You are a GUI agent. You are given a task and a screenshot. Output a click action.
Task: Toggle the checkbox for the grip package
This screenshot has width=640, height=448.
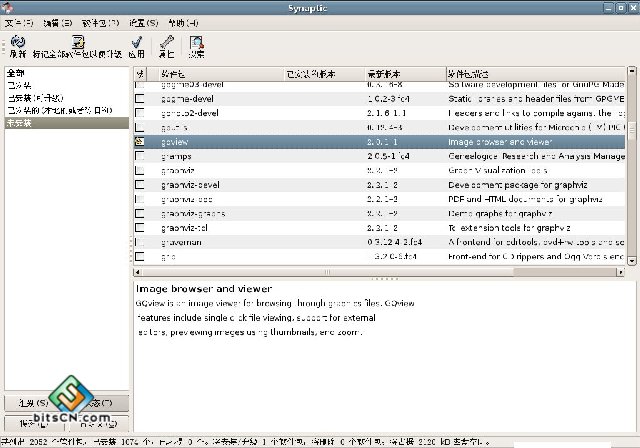pyautogui.click(x=140, y=256)
